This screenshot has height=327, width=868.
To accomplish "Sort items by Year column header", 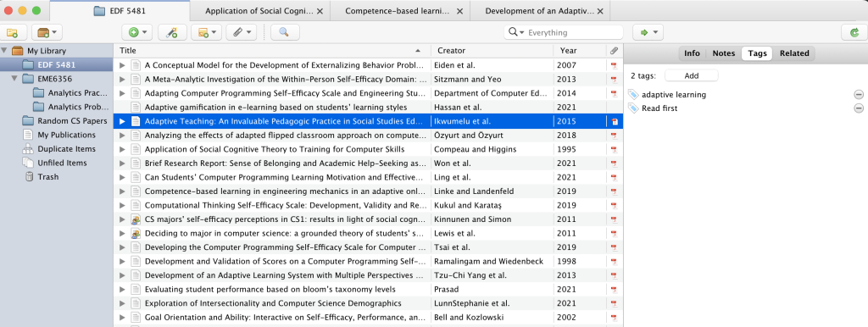I will pyautogui.click(x=580, y=50).
